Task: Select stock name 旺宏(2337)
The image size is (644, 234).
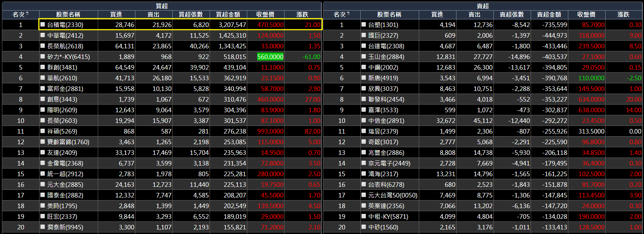Action: (62, 216)
